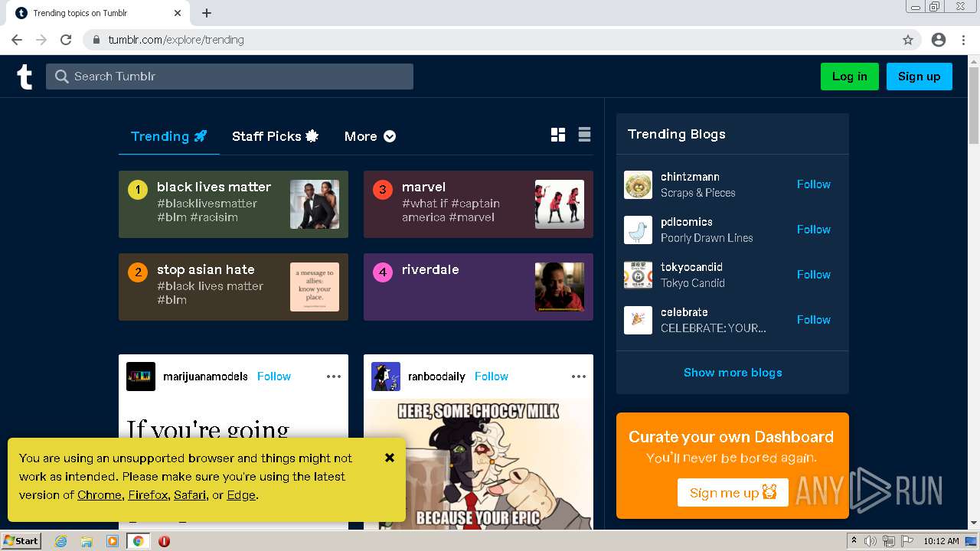The height and width of the screenshot is (551, 980).
Task: Click riverdale topic thumbnail image
Action: (560, 287)
